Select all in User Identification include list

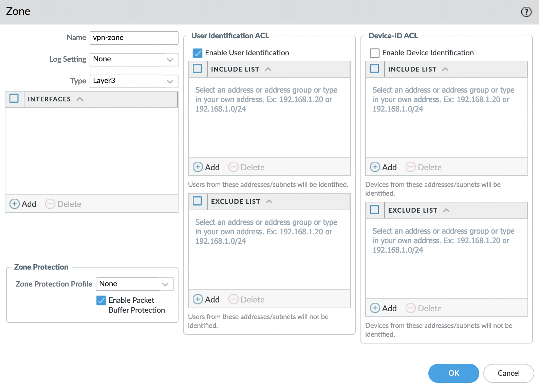coord(198,69)
